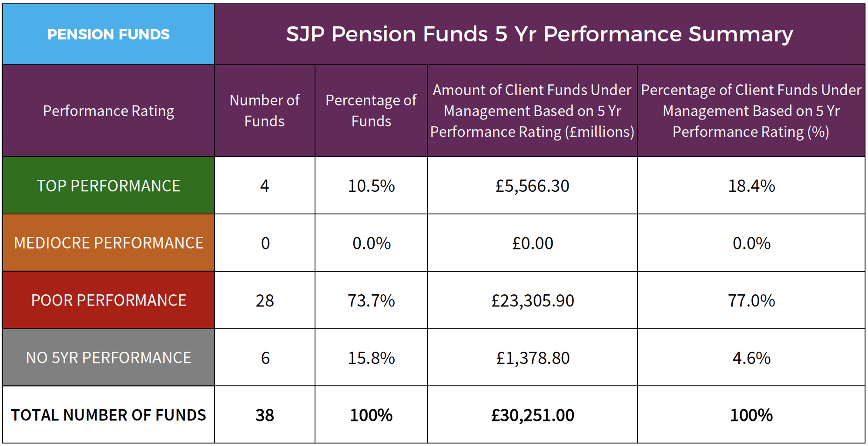Click the SJP Pension Funds 5 Yr Performance Summary title

click(x=540, y=34)
